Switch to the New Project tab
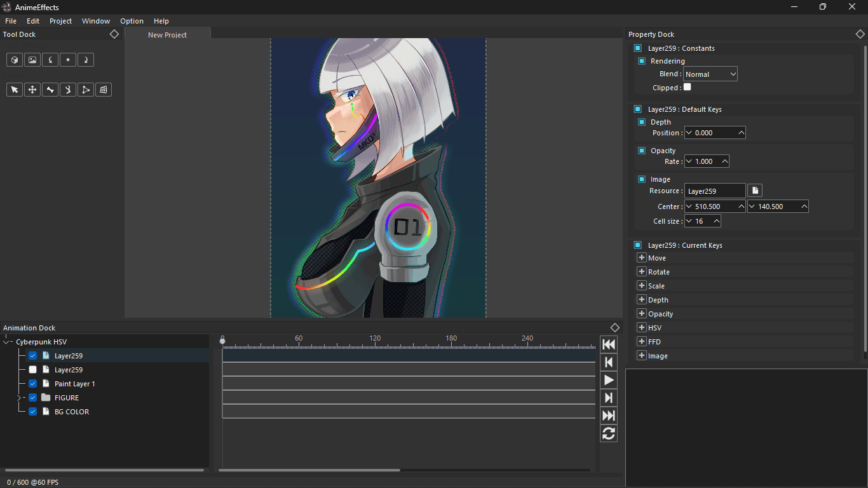The image size is (868, 488). click(168, 35)
